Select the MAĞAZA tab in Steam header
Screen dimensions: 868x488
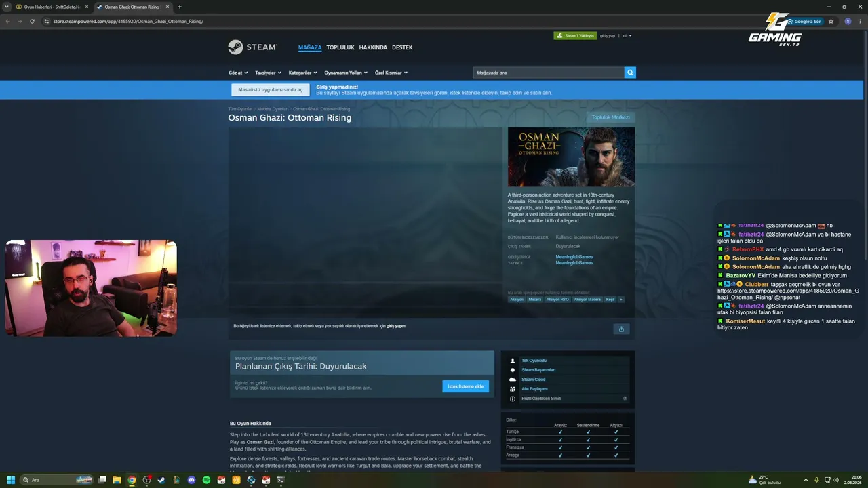[310, 47]
